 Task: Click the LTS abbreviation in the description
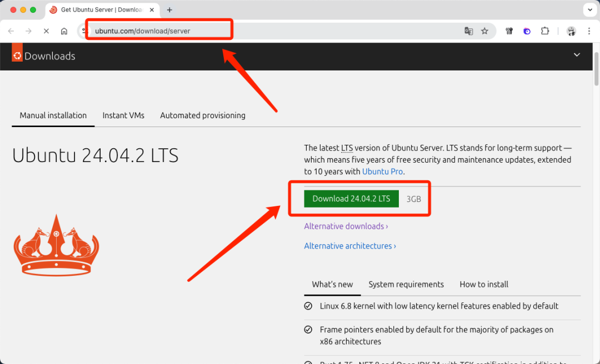point(347,148)
